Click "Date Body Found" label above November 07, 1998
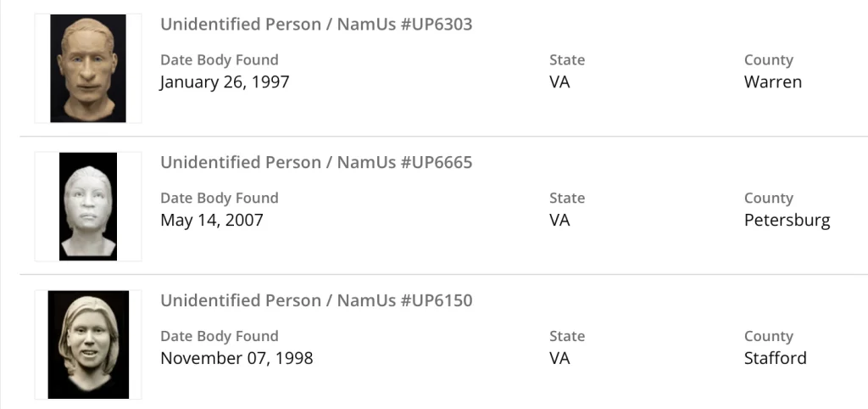 pos(219,336)
